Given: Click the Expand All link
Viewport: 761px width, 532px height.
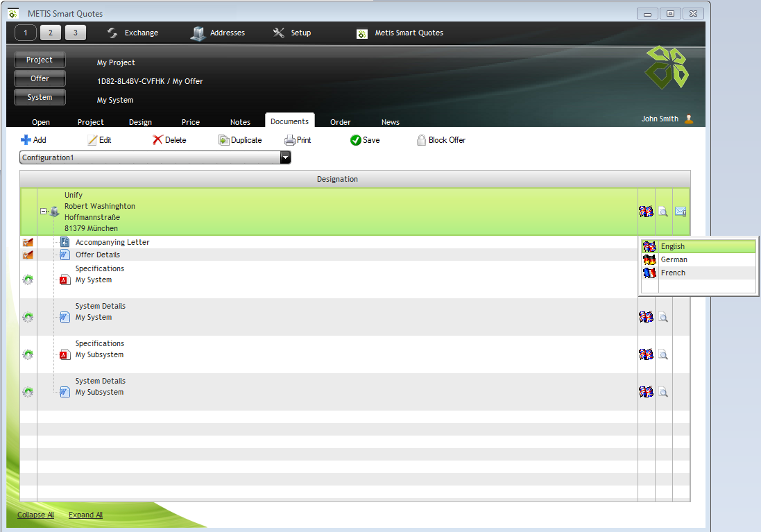Looking at the screenshot, I should tap(85, 515).
